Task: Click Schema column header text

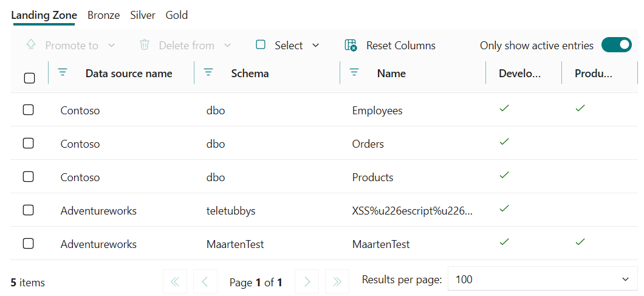Action: [250, 73]
